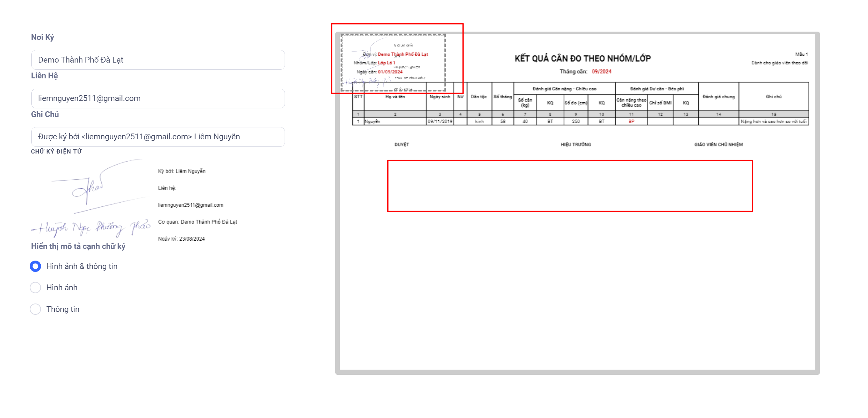Click the Đánh giá chung column header

[718, 96]
